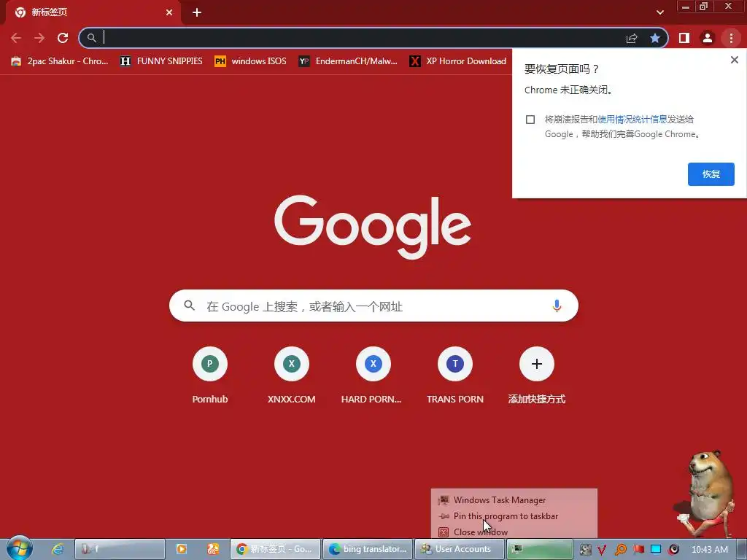Image resolution: width=747 pixels, height=560 pixels.
Task: Select the 新标签页 browser tab
Action: [93, 12]
